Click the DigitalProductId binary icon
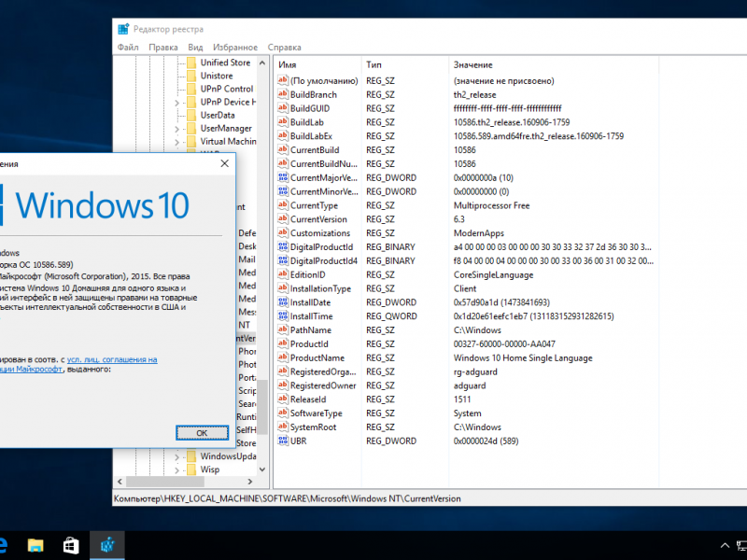Screen dimensions: 747x560 coord(283,246)
